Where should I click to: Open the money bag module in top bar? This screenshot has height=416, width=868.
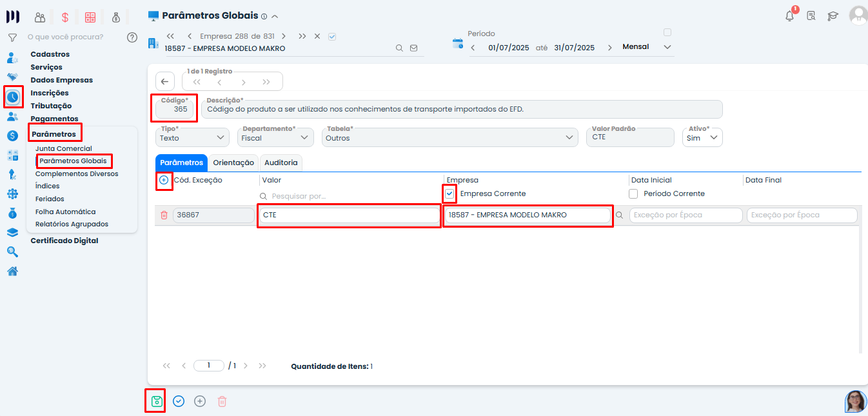[115, 17]
